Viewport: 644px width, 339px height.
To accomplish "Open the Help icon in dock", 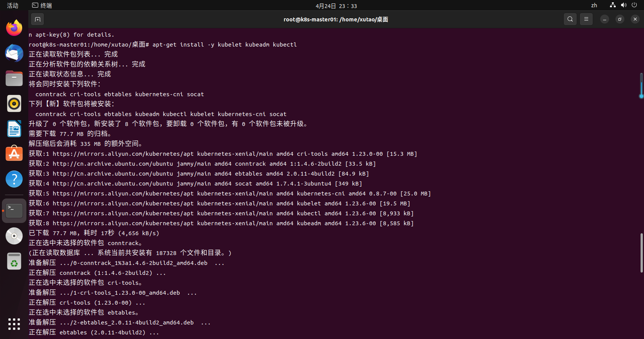I will [x=14, y=179].
